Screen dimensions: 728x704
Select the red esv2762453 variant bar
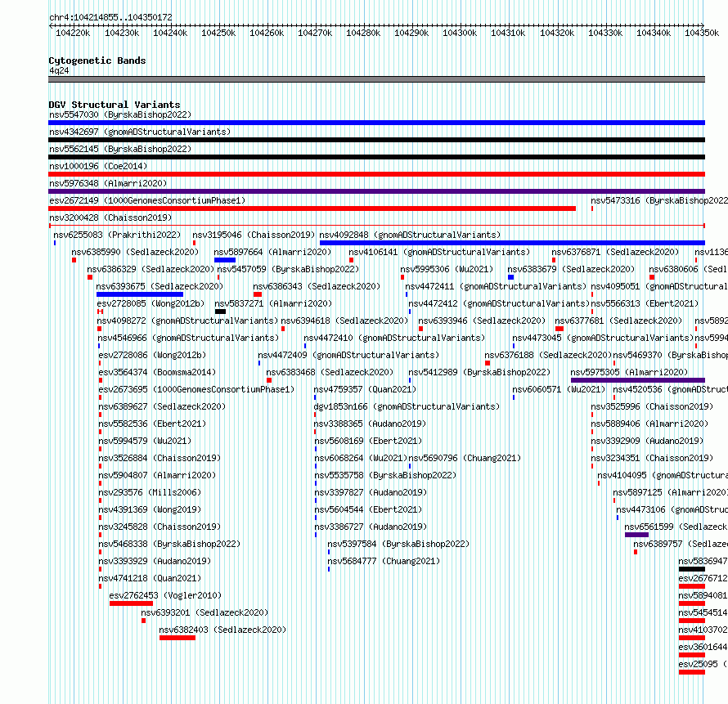(132, 603)
